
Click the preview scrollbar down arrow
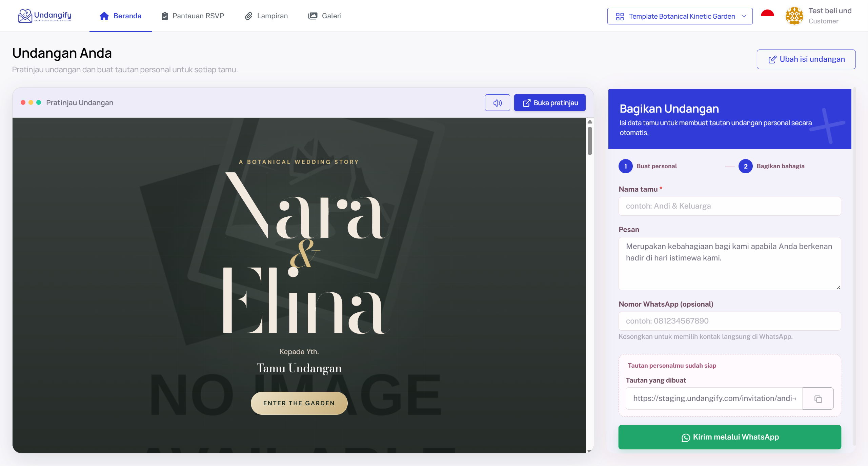pyautogui.click(x=590, y=450)
